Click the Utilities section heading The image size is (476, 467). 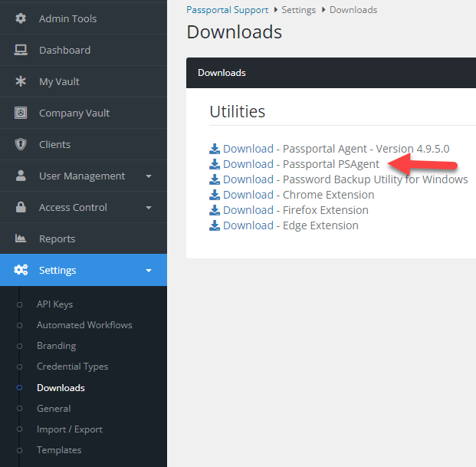(x=238, y=111)
